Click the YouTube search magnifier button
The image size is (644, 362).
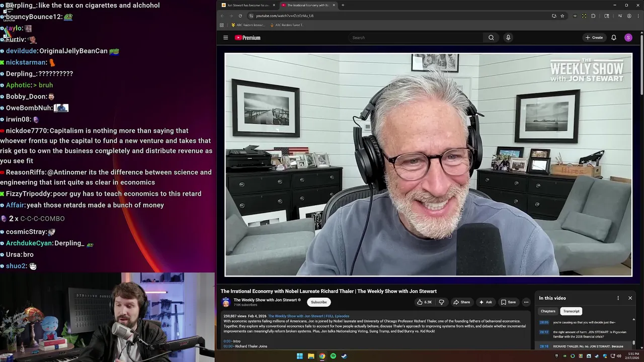491,38
